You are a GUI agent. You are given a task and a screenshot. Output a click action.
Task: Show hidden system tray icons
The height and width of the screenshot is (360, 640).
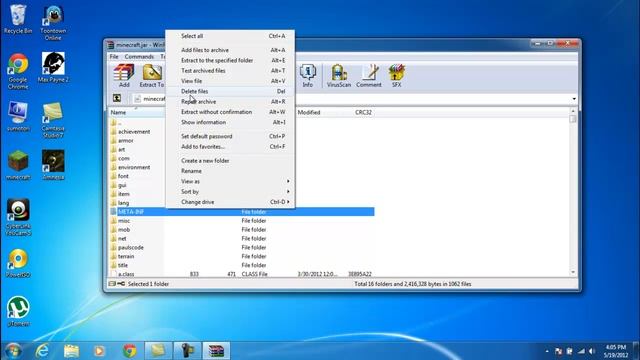[547, 351]
